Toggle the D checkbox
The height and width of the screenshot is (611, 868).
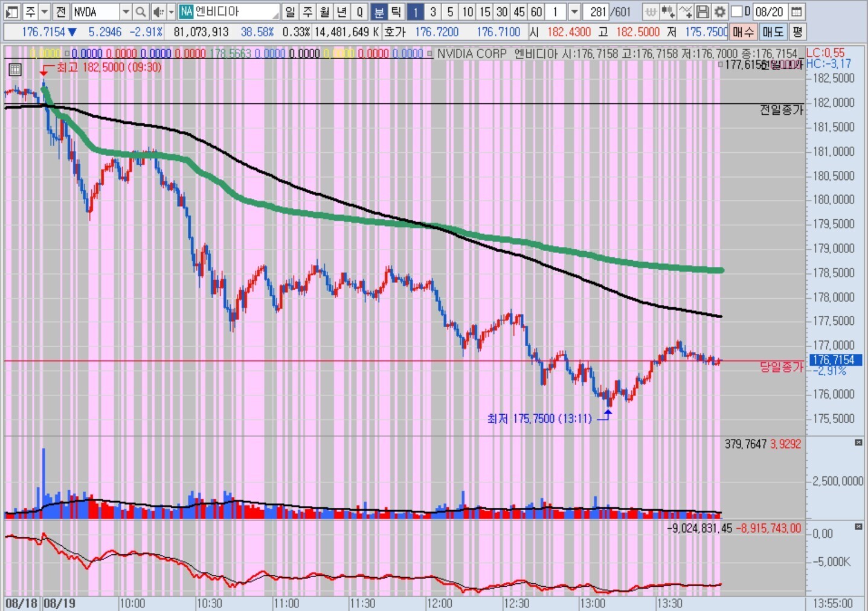736,11
